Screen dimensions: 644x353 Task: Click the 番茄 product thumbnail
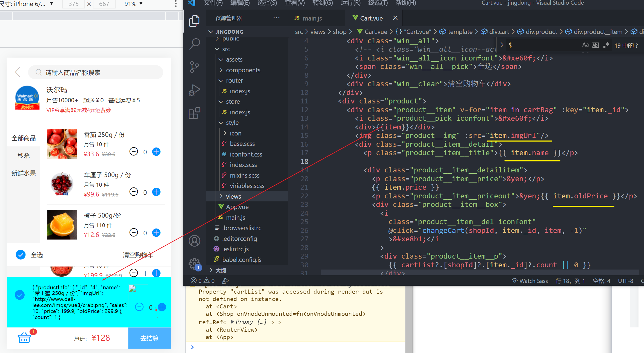coord(62,144)
